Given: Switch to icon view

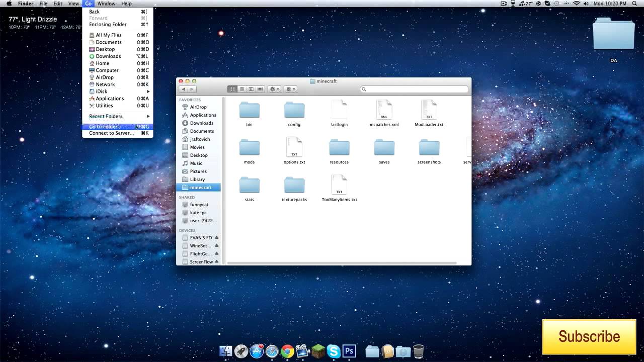Looking at the screenshot, I should tap(232, 89).
